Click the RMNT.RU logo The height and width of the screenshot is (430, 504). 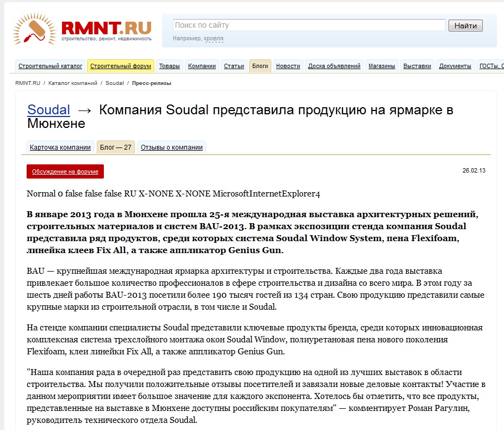(x=82, y=29)
